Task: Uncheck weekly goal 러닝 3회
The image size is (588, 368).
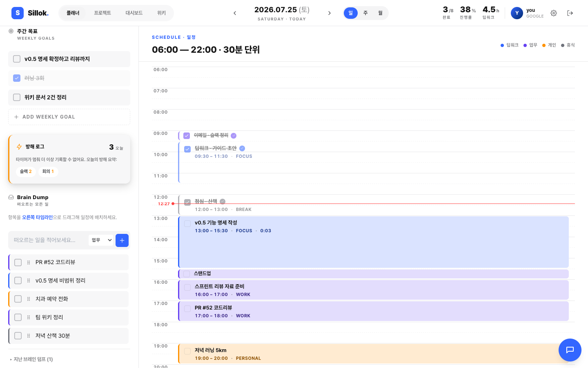Action: pos(17,78)
